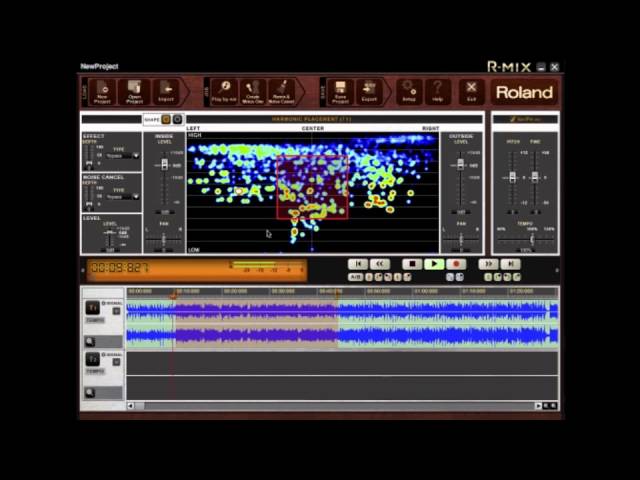Adjust the Inside Pan slider

point(164,239)
